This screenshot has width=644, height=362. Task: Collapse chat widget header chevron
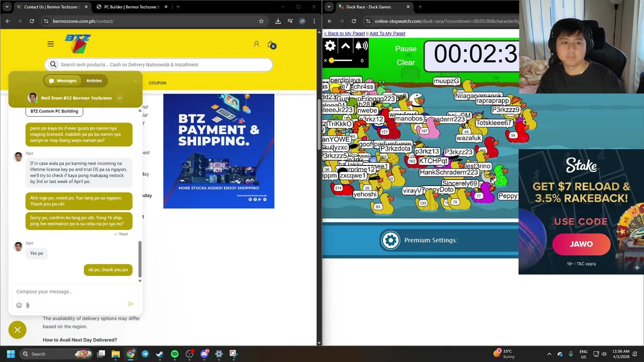coord(135,80)
